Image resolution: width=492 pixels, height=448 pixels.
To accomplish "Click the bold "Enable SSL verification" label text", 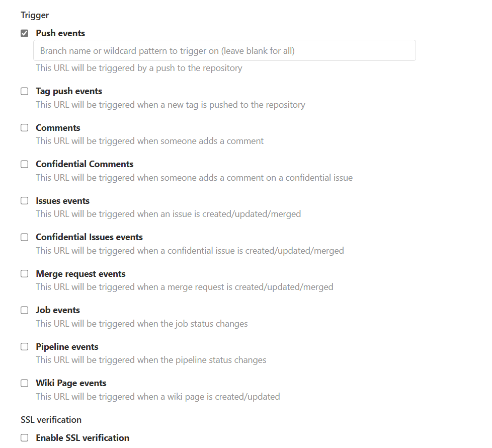I will point(83,438).
